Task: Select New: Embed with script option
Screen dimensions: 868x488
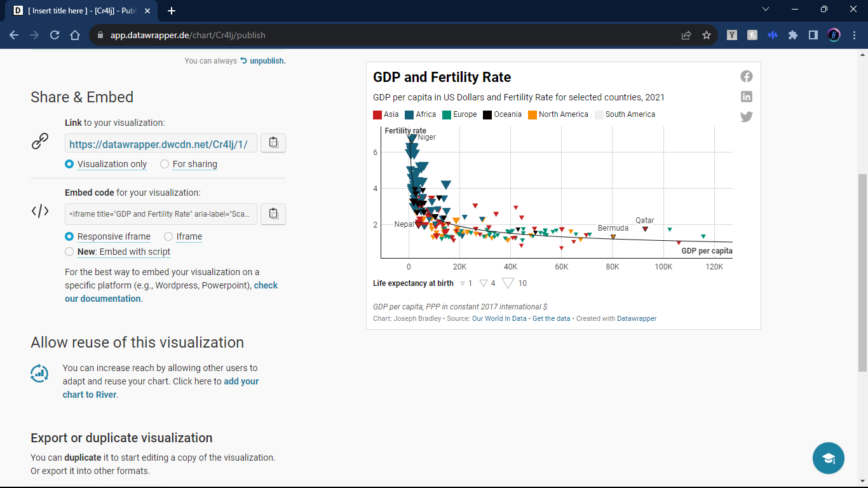Action: (x=70, y=252)
